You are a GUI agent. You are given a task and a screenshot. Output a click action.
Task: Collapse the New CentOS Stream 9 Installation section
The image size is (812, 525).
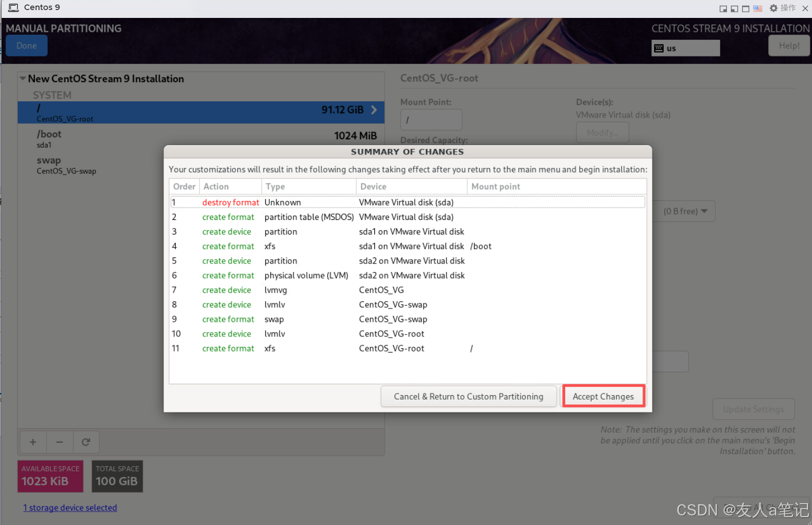point(23,79)
